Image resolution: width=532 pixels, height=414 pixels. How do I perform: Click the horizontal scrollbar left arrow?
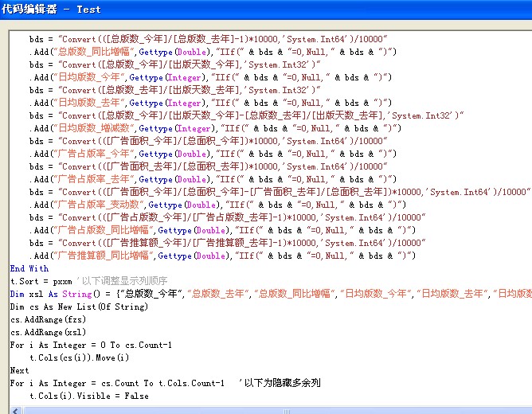(16, 411)
